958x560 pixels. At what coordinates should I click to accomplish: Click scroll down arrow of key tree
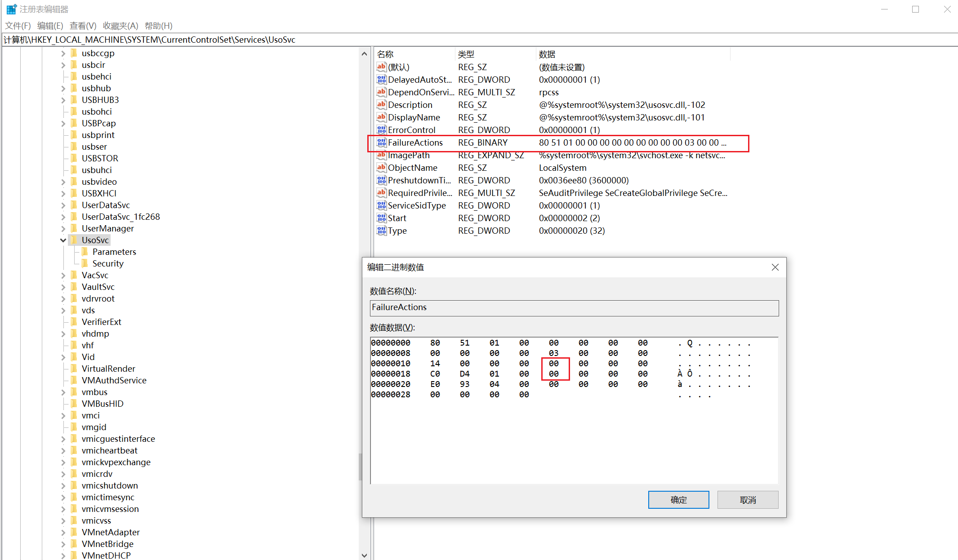pyautogui.click(x=364, y=555)
